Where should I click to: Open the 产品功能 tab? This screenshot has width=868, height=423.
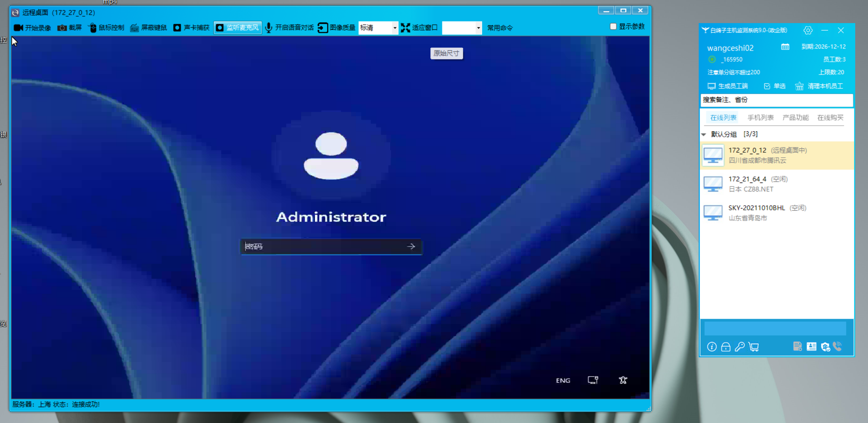[795, 118]
